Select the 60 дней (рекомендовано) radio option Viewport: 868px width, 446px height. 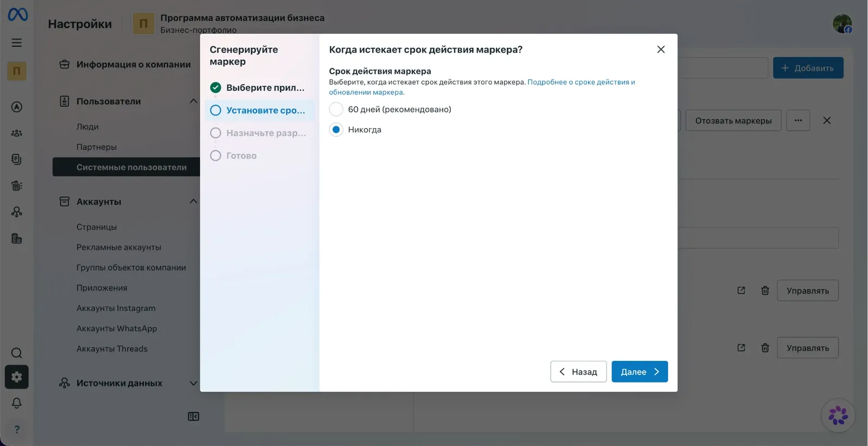pyautogui.click(x=336, y=110)
